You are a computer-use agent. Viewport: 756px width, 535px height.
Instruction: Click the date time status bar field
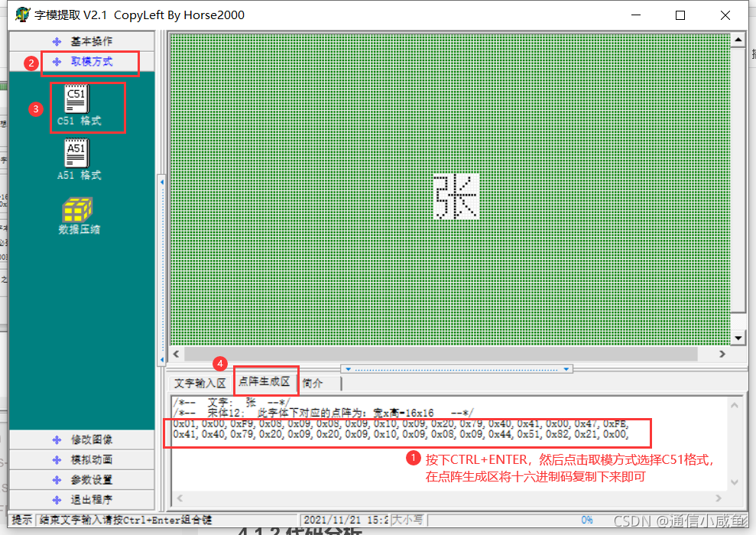(x=345, y=520)
